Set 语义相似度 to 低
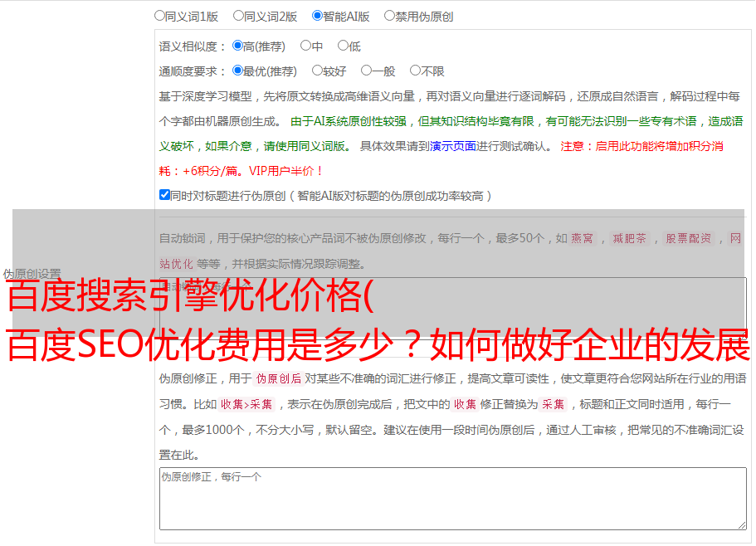756x546 pixels. click(x=343, y=46)
